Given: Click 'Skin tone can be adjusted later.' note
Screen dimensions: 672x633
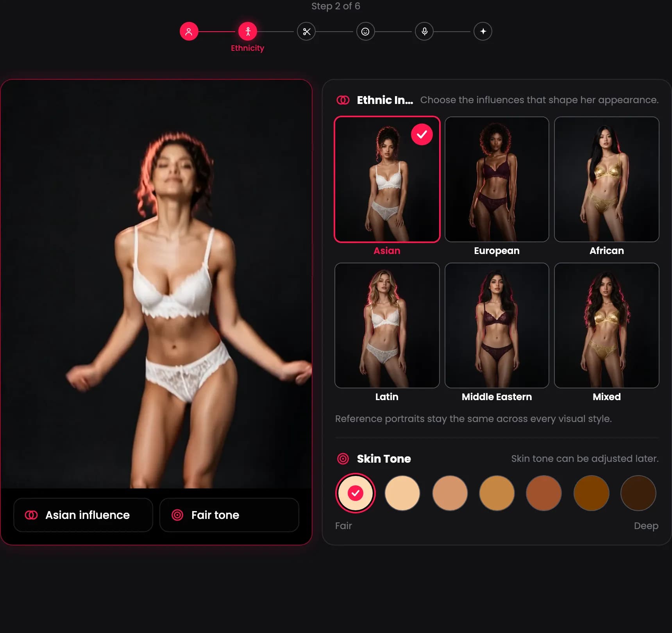Looking at the screenshot, I should tap(585, 459).
